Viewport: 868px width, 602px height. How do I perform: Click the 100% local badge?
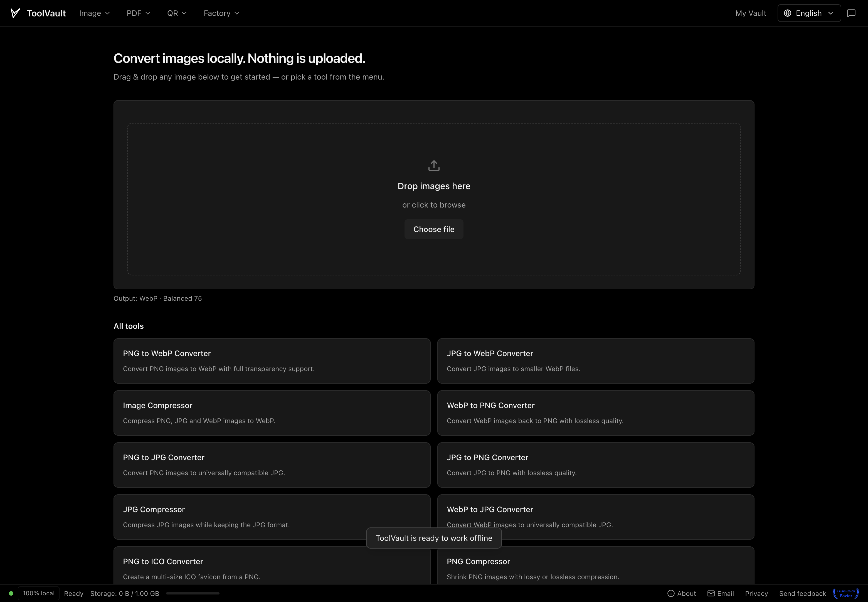pos(38,593)
